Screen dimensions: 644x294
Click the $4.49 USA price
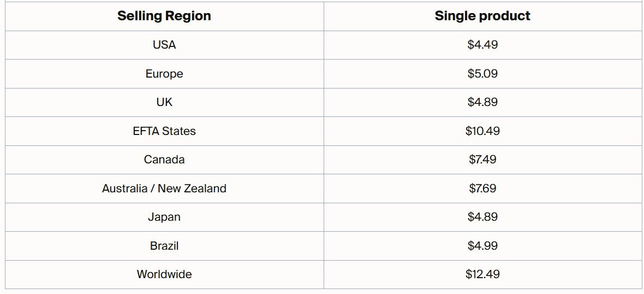pyautogui.click(x=482, y=45)
